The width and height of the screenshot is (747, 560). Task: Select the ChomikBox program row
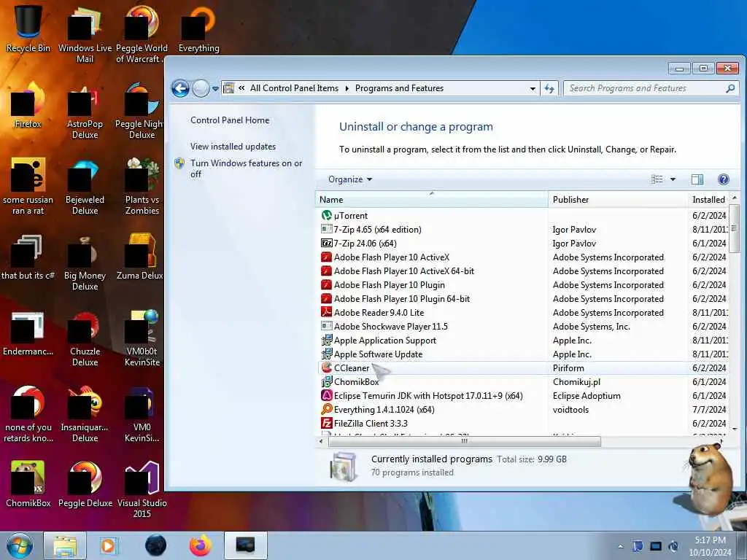522,381
